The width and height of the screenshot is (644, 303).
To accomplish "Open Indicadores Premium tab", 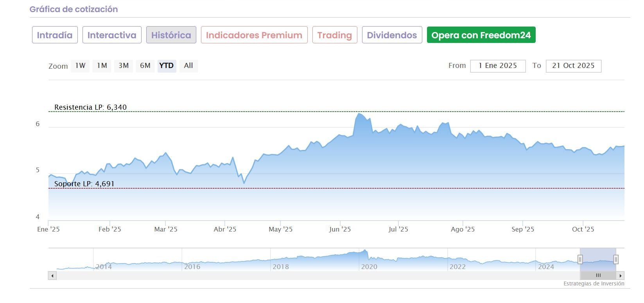I will [x=254, y=35].
